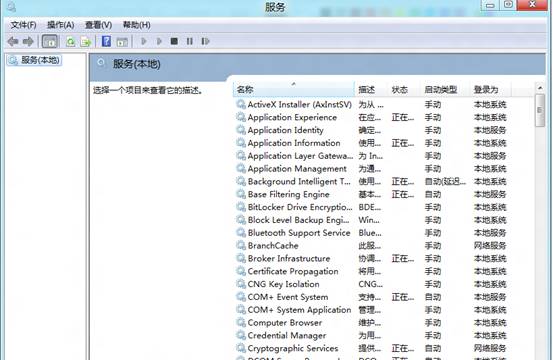Click 自动 startup type of COM+ Event System

[x=433, y=297]
